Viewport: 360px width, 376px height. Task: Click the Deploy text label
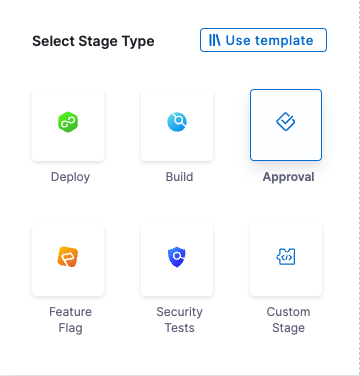tap(70, 177)
